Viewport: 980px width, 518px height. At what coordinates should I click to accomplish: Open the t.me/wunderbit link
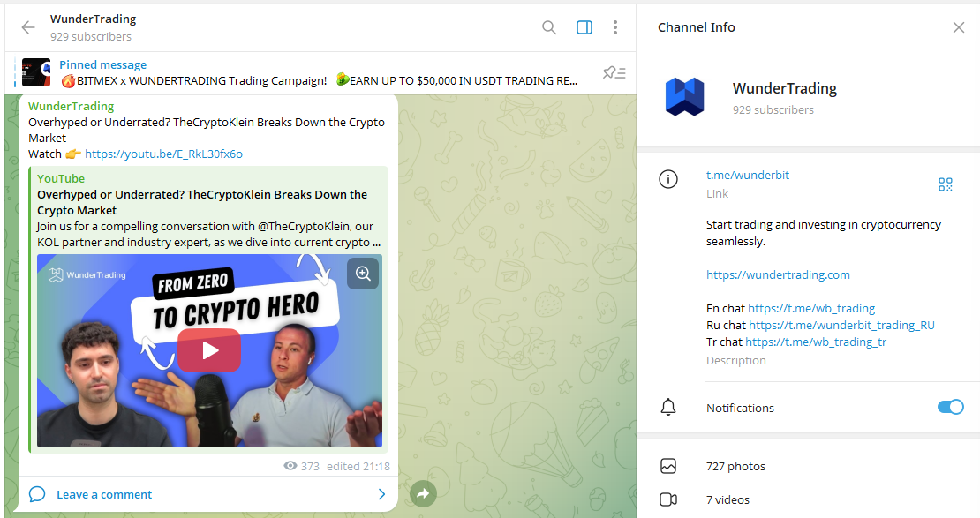[x=748, y=175]
